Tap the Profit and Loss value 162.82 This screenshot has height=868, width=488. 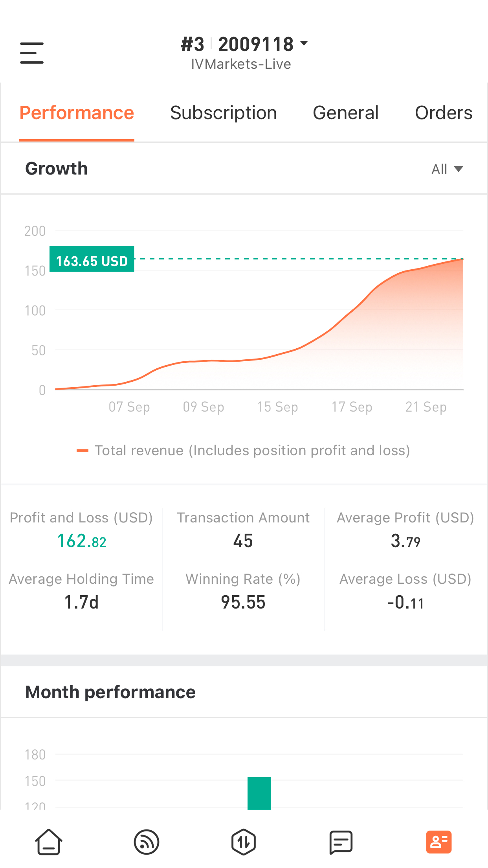[x=82, y=541]
